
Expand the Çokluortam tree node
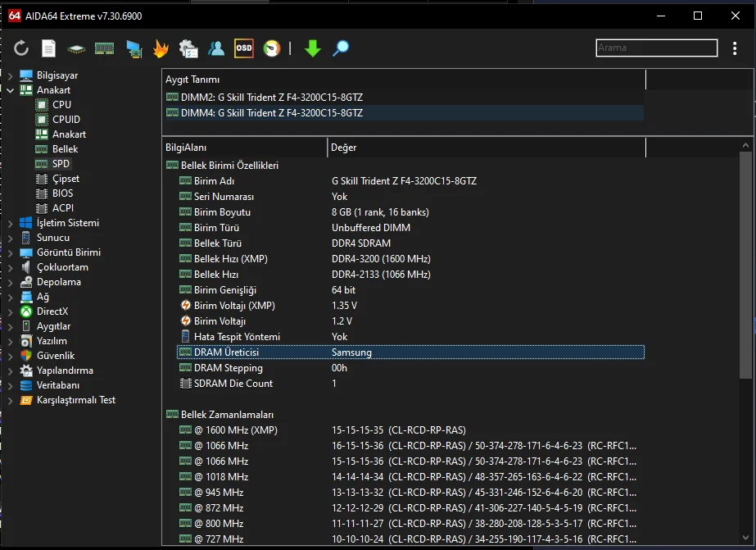coord(10,268)
